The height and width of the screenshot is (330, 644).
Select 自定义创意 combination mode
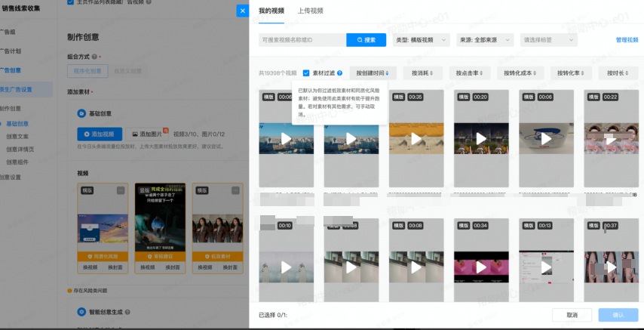pos(127,71)
